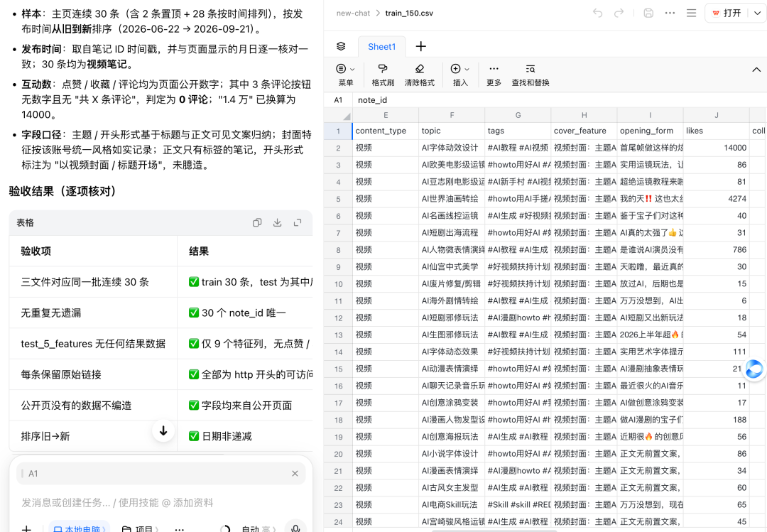Select column E header
767x532 pixels.
click(x=386, y=116)
